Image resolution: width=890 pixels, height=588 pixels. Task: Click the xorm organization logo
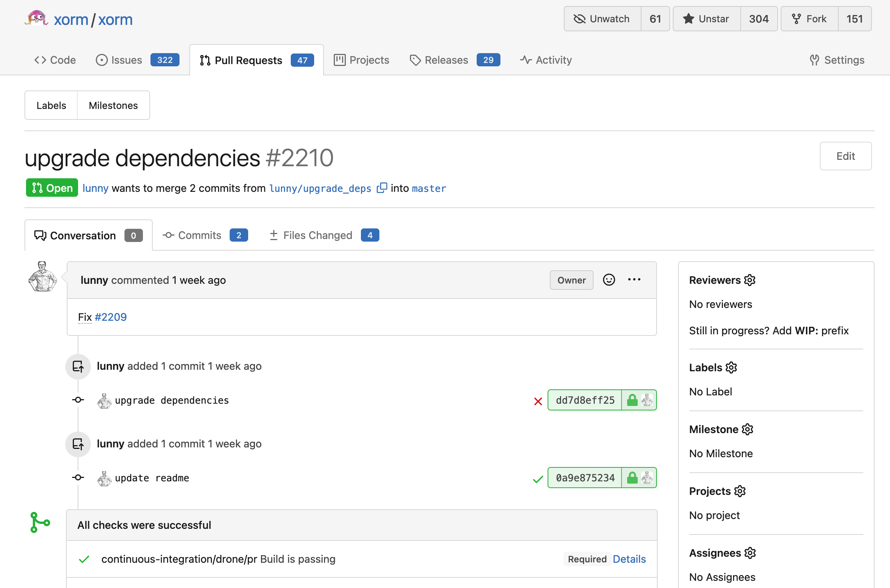36,18
